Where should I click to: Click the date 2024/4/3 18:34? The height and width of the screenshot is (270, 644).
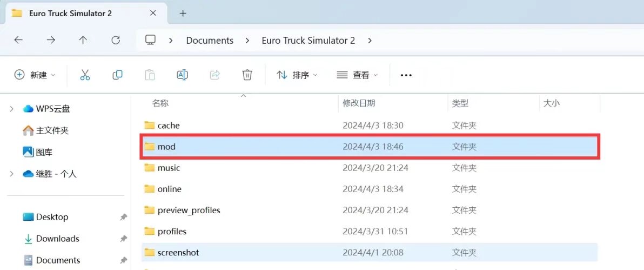(373, 189)
